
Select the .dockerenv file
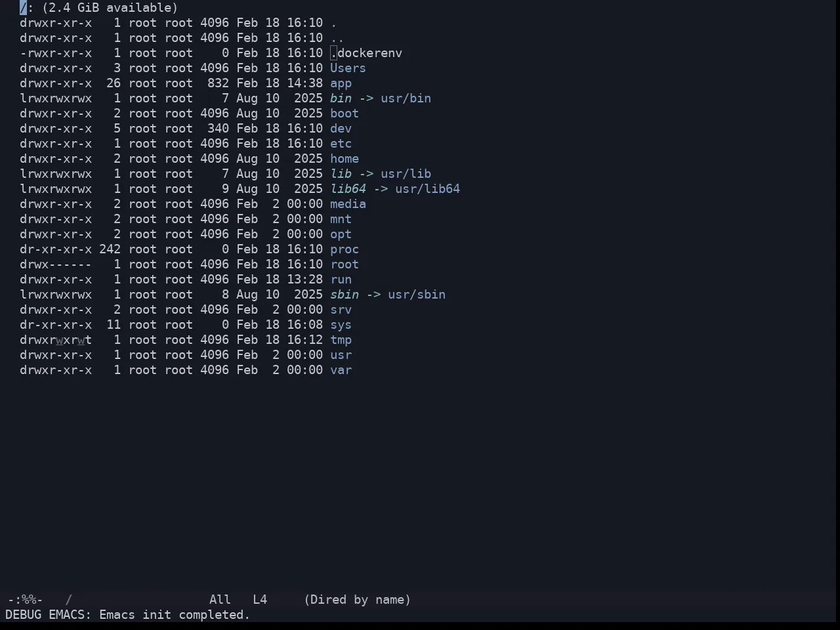(366, 53)
